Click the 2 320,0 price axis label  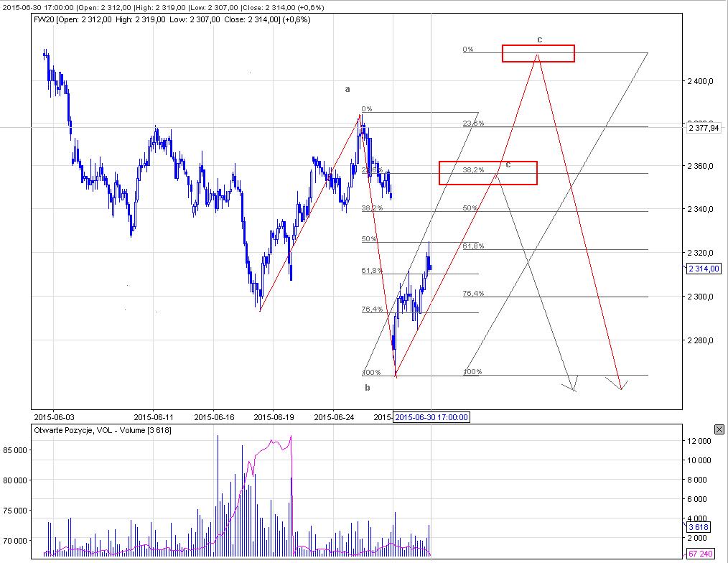(700, 253)
